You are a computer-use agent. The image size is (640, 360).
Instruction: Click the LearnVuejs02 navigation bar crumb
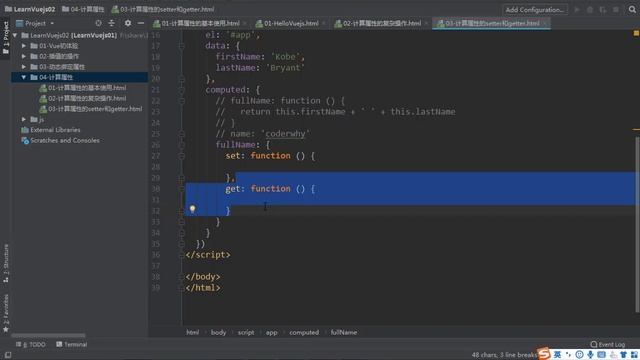30,9
